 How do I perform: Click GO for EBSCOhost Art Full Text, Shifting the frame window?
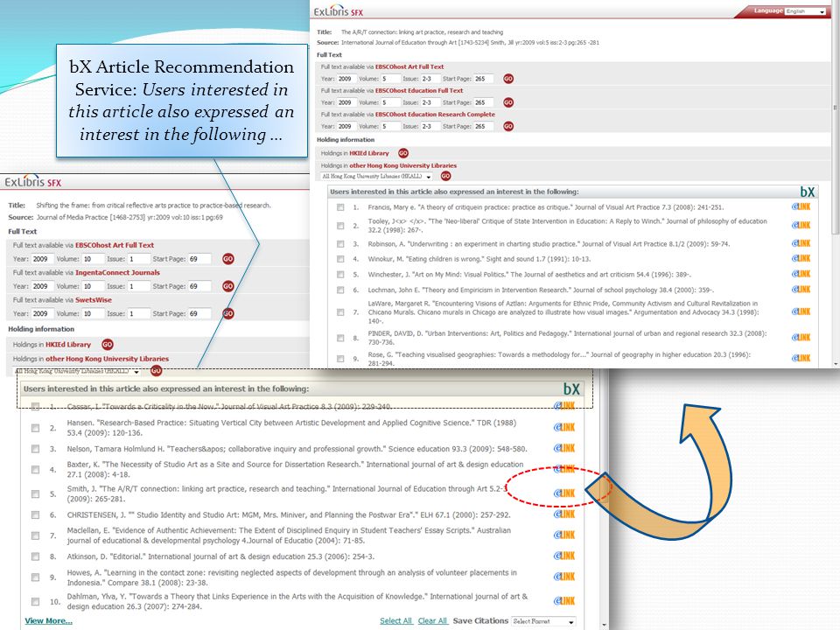[228, 259]
